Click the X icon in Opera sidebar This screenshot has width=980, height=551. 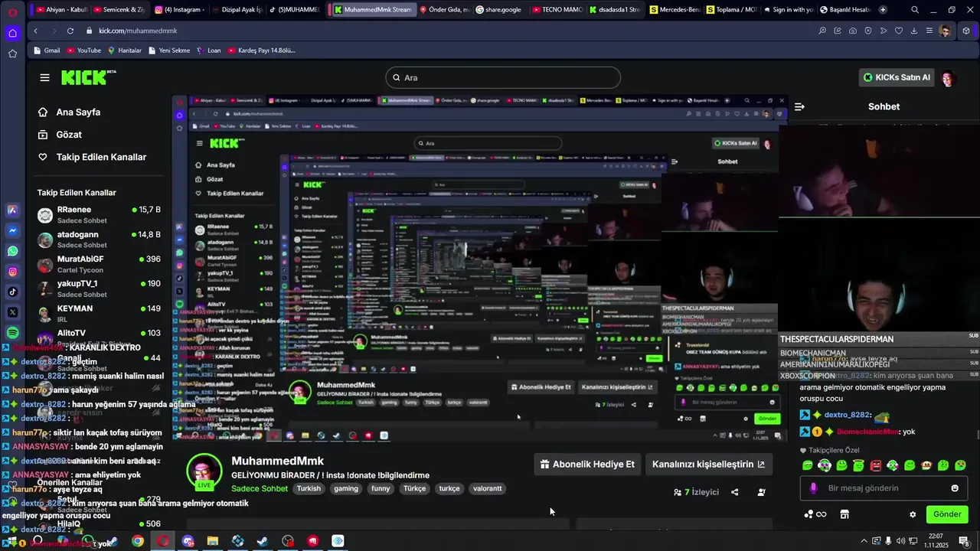coord(13,312)
